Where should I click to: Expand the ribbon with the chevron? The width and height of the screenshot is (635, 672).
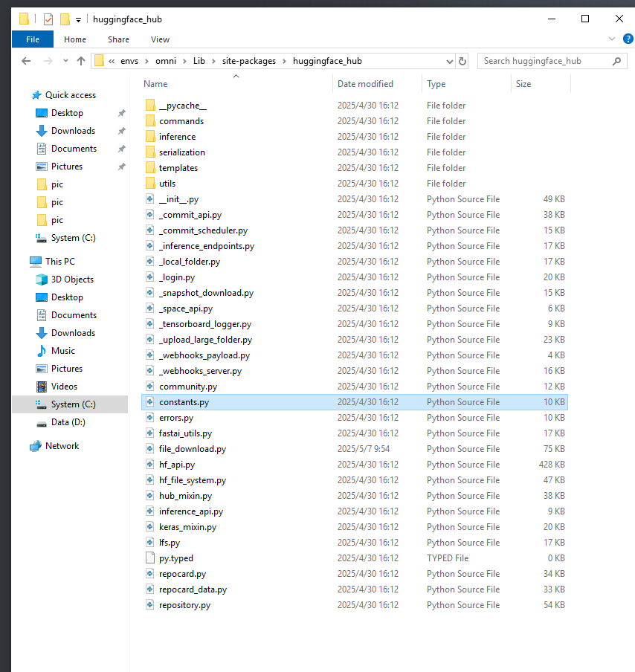click(x=612, y=39)
